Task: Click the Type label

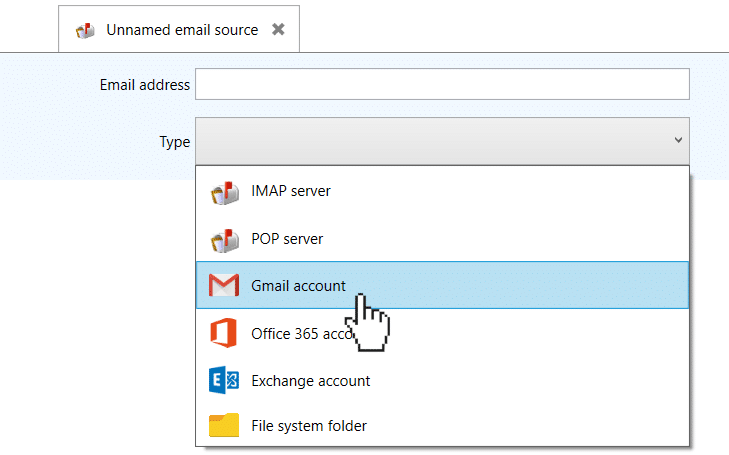Action: point(174,141)
